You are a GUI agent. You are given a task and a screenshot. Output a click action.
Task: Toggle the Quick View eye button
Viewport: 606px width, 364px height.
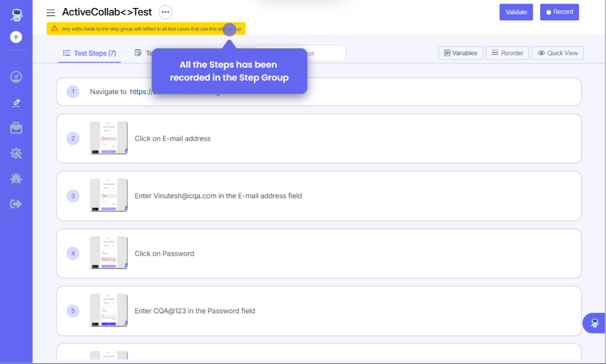pos(557,53)
